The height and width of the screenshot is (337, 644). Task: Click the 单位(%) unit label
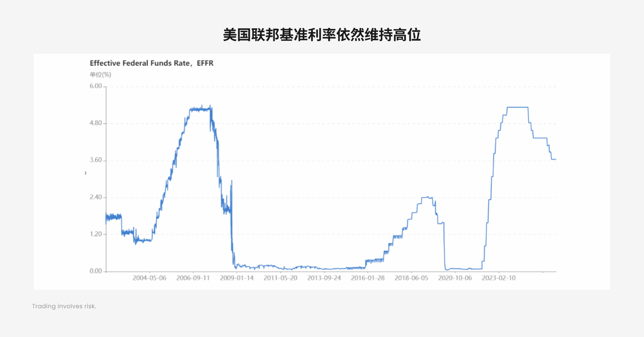coord(100,75)
